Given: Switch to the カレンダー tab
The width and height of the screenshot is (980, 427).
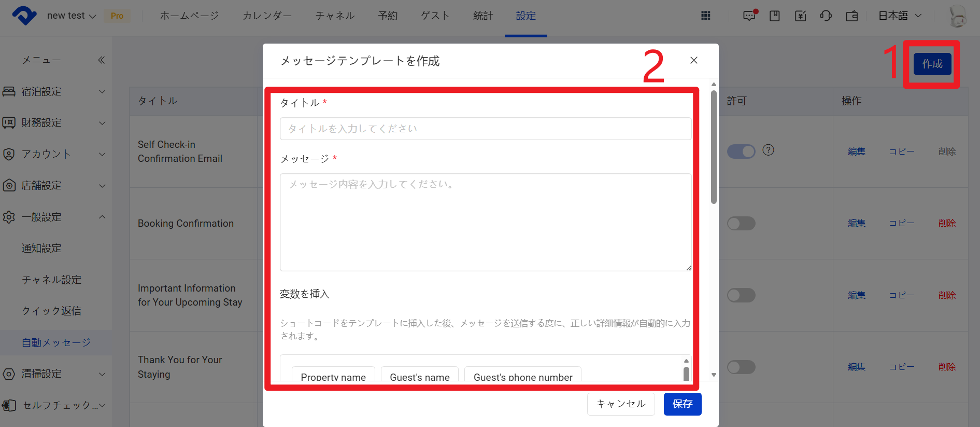Looking at the screenshot, I should coord(267,16).
